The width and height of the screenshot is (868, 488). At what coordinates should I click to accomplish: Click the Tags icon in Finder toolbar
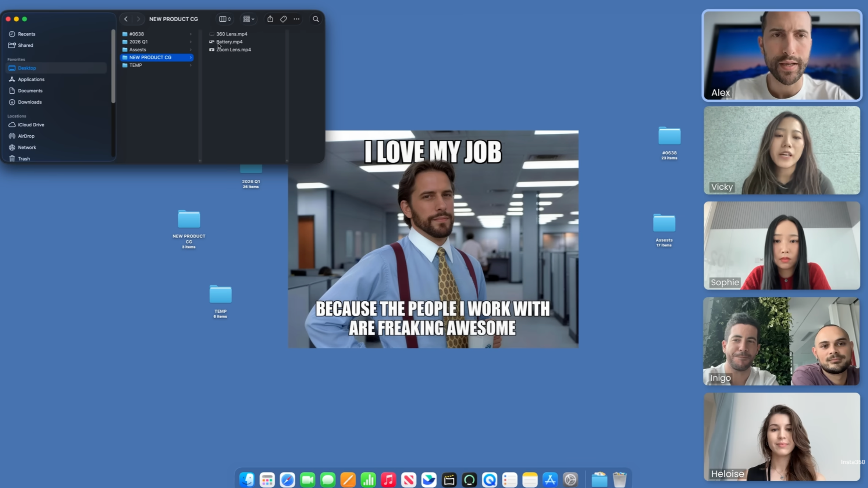283,19
